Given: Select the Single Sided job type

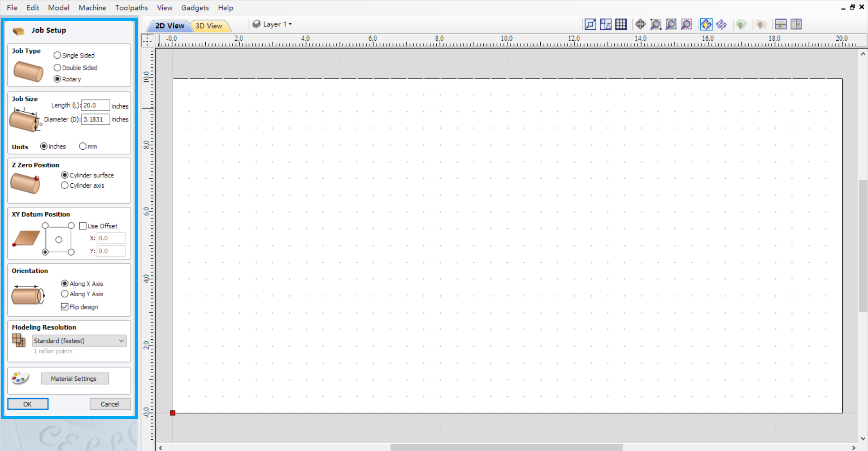Looking at the screenshot, I should (x=57, y=55).
